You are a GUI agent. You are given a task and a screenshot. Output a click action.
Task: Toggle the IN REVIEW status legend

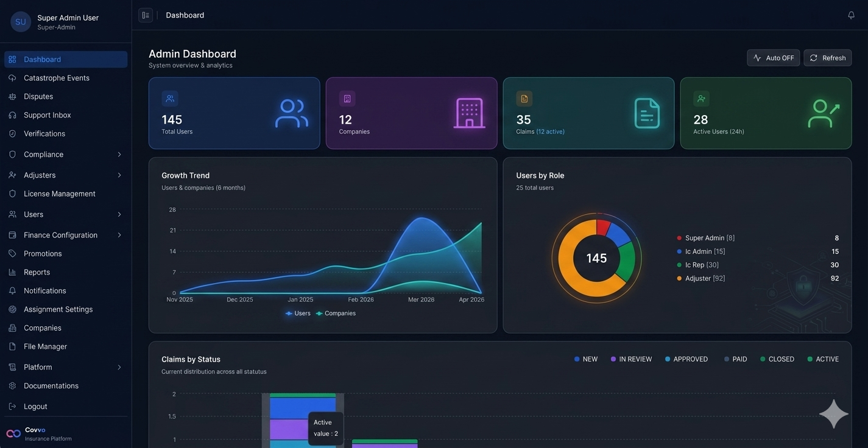point(631,359)
